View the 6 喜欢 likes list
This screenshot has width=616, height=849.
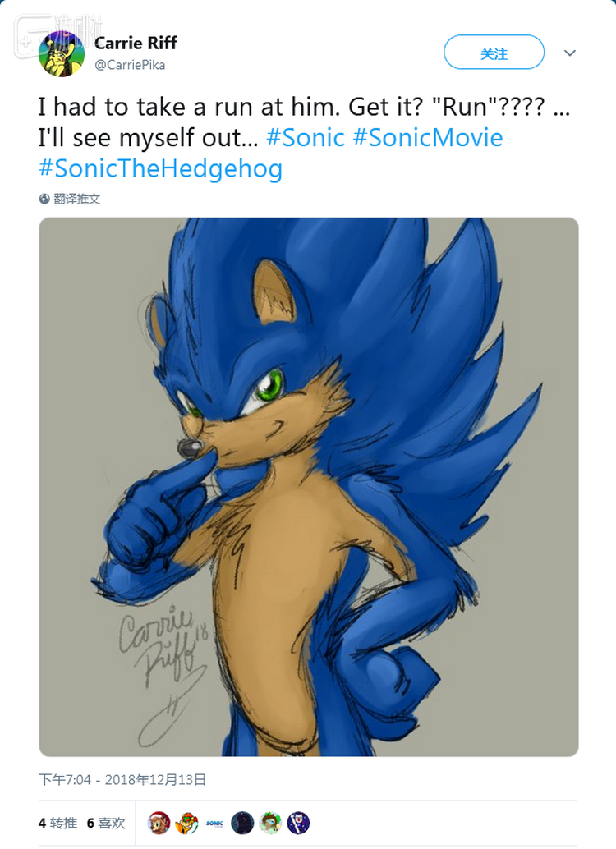106,823
